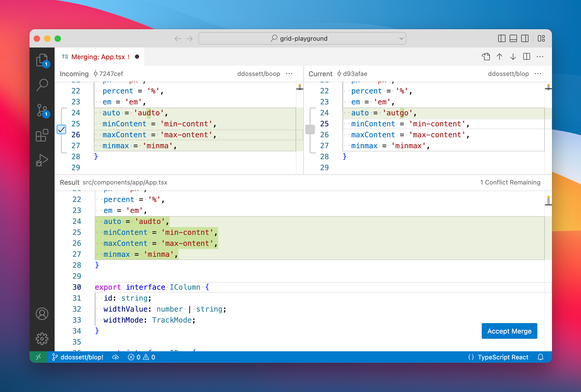Select the Merging: App.tsx tab
The width and height of the screenshot is (581, 392).
coord(101,57)
